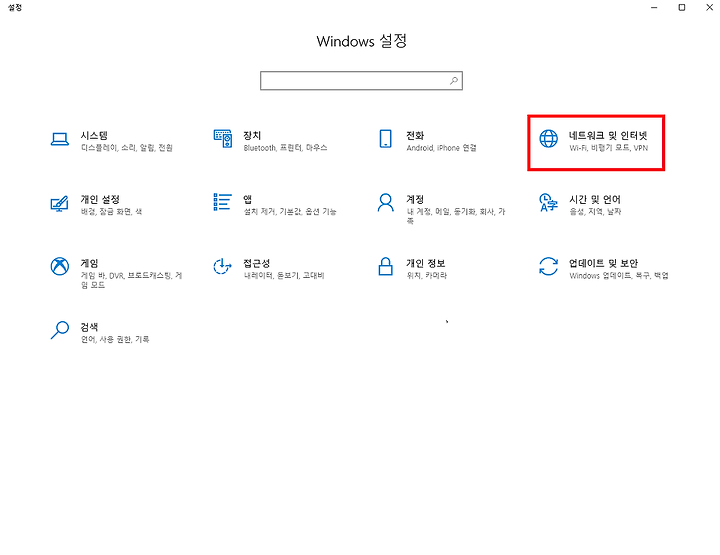This screenshot has width=720, height=555.
Task: Close the 설정 window
Action: (709, 7)
